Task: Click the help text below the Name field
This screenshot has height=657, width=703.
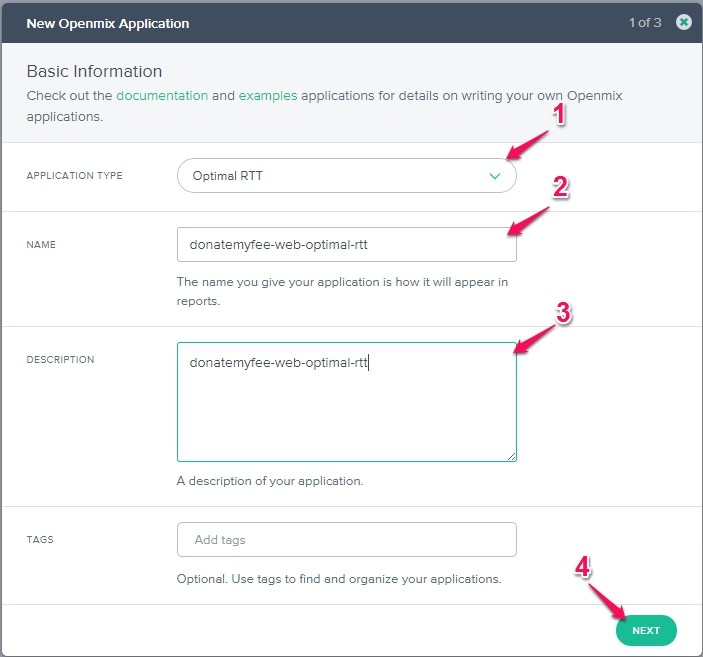Action: click(342, 291)
